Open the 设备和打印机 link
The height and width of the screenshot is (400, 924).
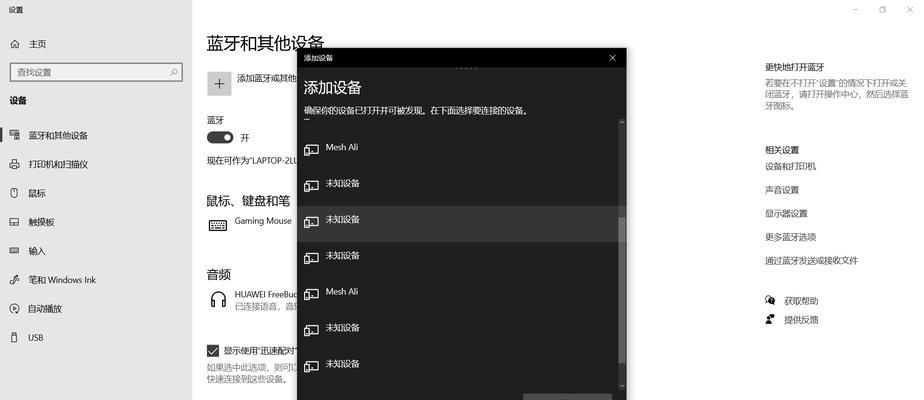coord(790,167)
